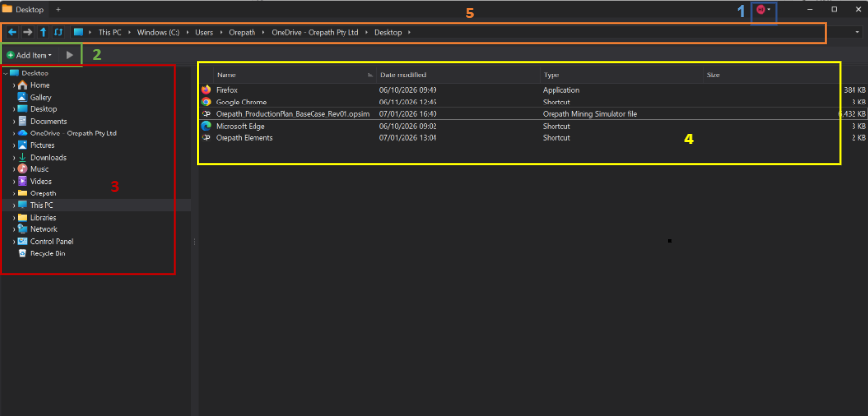Expand the Network node in the tree
The height and width of the screenshot is (416, 868).
14,229
